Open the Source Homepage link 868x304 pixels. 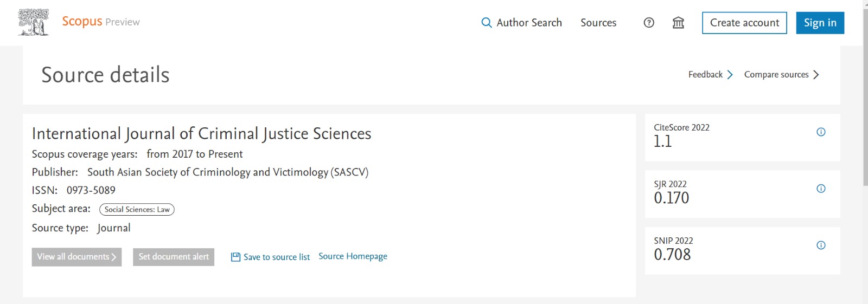[353, 256]
